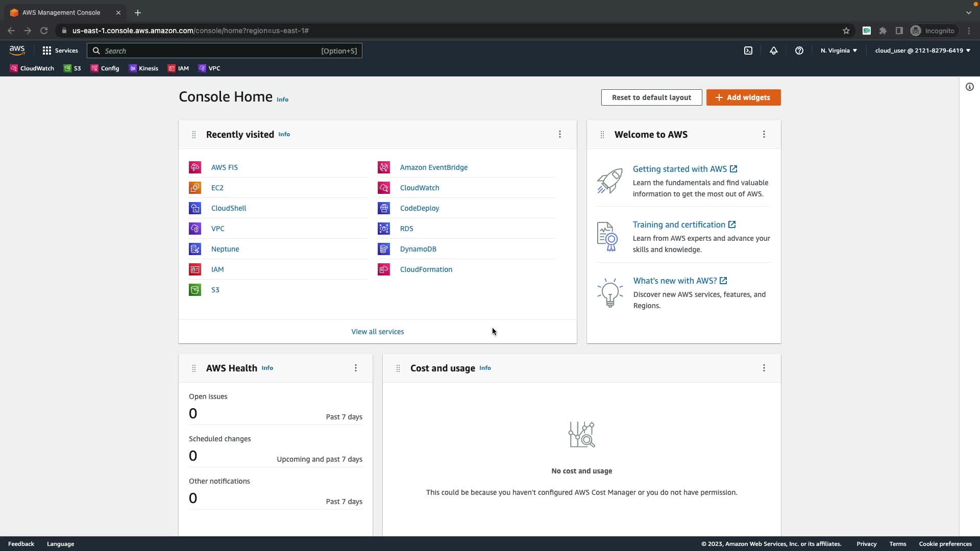Click the notifications bell icon
The image size is (980, 551).
[774, 51]
